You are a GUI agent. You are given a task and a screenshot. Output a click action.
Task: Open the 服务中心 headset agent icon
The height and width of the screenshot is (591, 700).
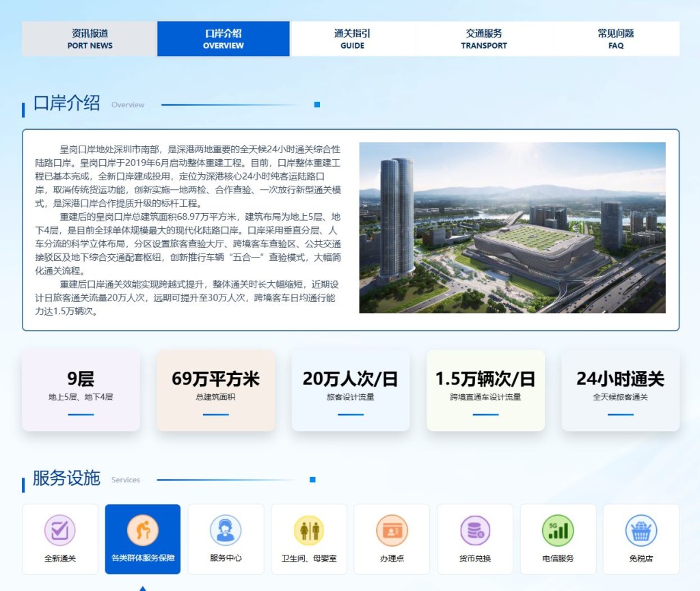(226, 530)
